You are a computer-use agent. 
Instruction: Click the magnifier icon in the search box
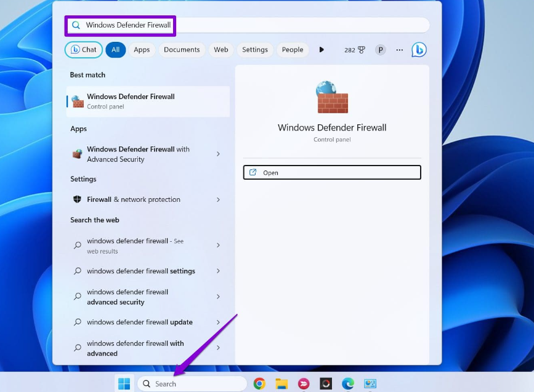tap(76, 25)
